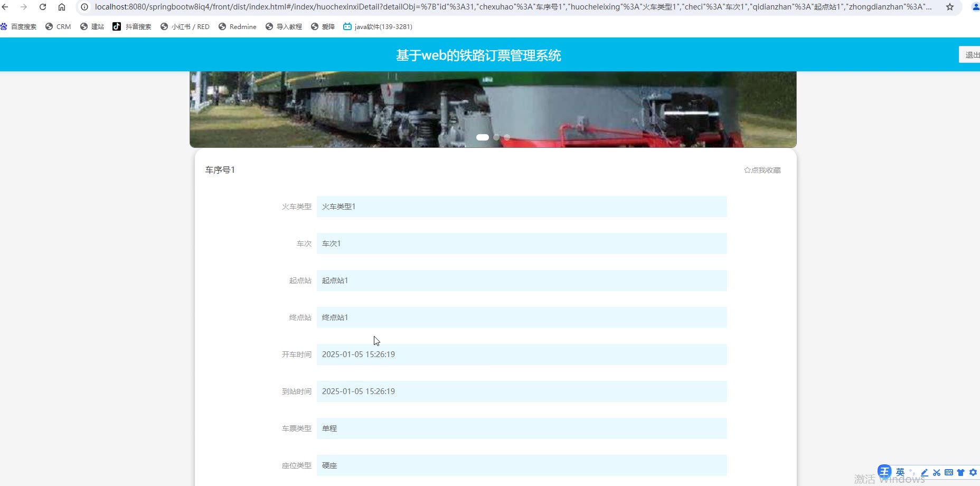Click the 火车类型 field showing 火车类型1
Viewport: 980px width, 486px height.
(522, 207)
